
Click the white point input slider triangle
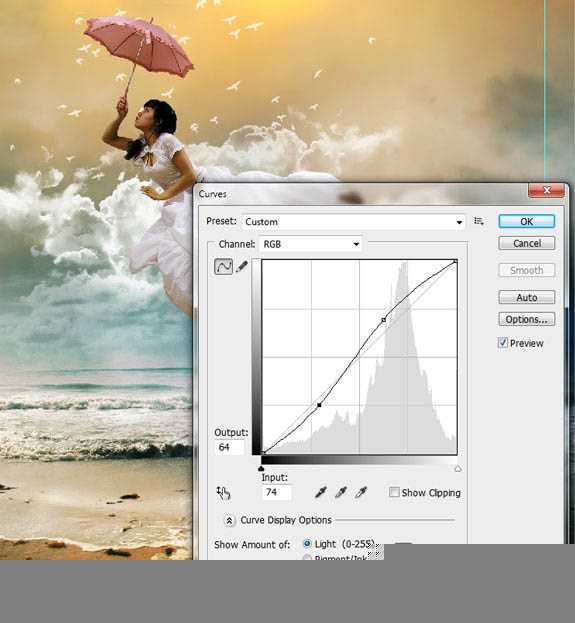[x=458, y=469]
